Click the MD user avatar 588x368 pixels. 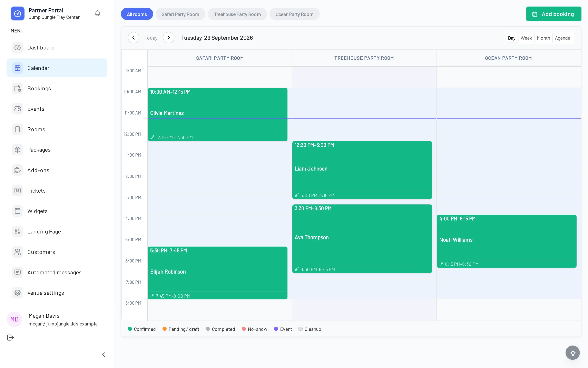point(14,319)
